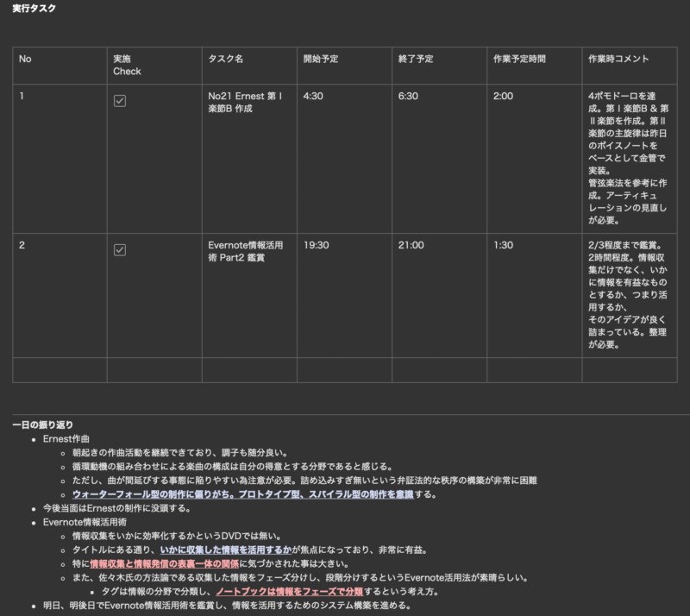Click line ただし、曲が間延びする事態
The width and height of the screenshot is (690, 616).
point(304,481)
